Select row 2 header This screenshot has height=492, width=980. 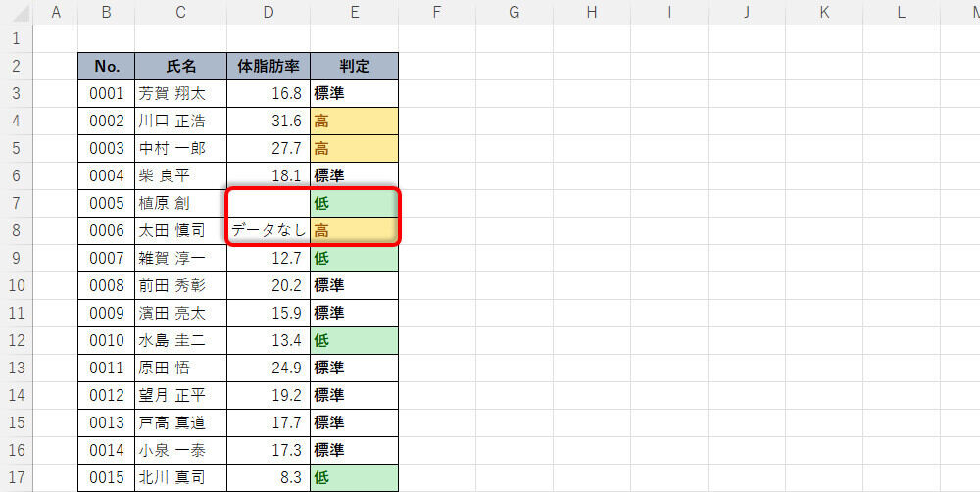coord(17,66)
